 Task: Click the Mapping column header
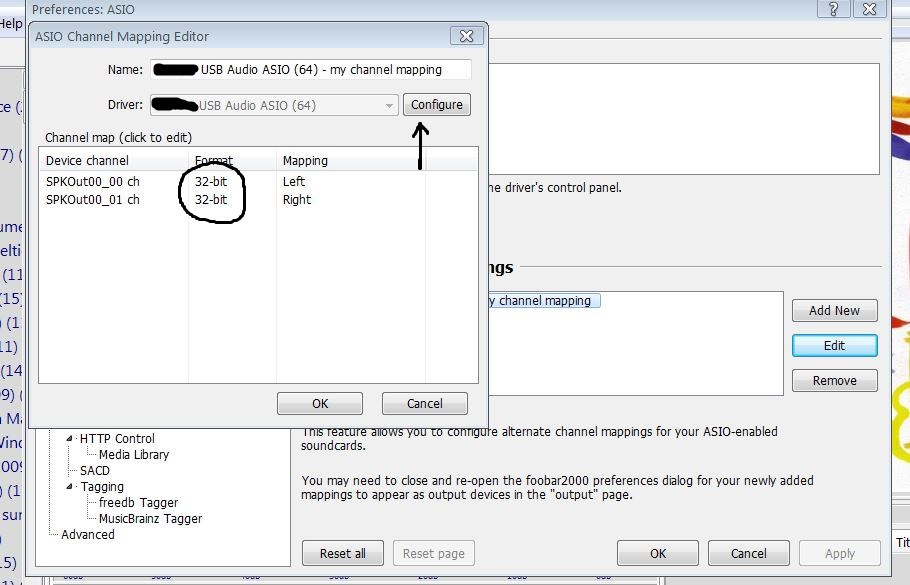tap(351, 160)
